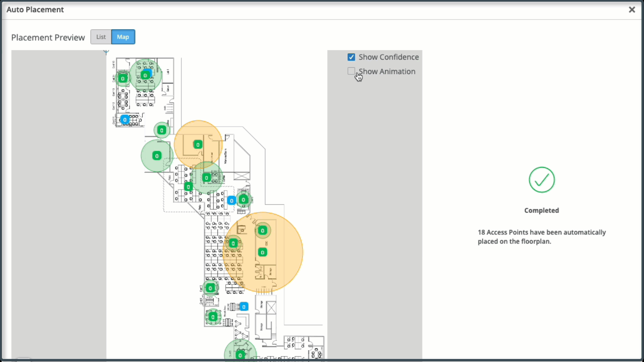This screenshot has width=644, height=362.
Task: Uncheck the Show Confidence checkbox
Action: pos(351,57)
